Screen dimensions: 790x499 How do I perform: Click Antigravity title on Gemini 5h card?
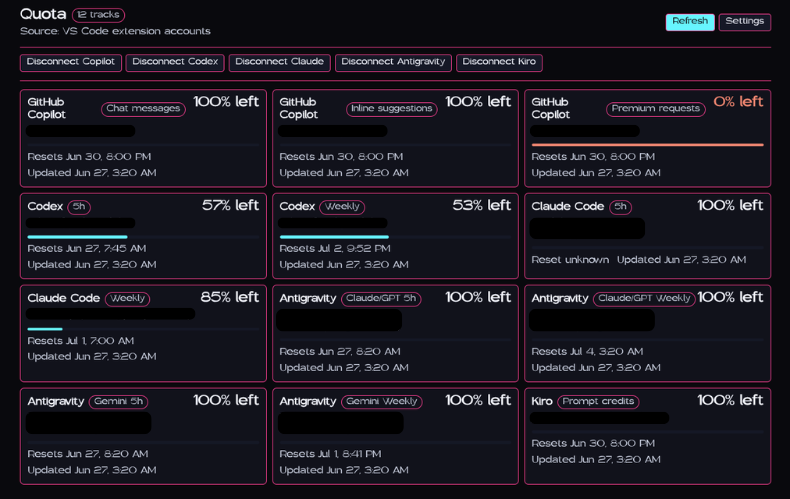tap(56, 401)
